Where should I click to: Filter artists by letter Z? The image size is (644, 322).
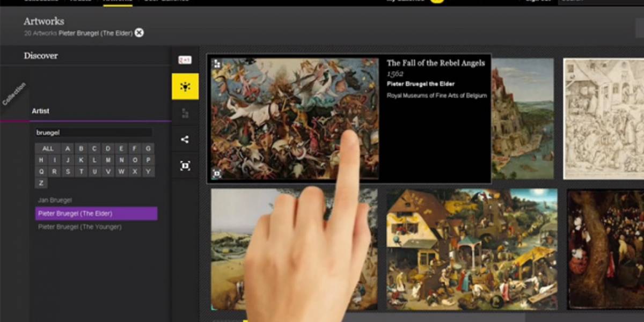coord(41,183)
